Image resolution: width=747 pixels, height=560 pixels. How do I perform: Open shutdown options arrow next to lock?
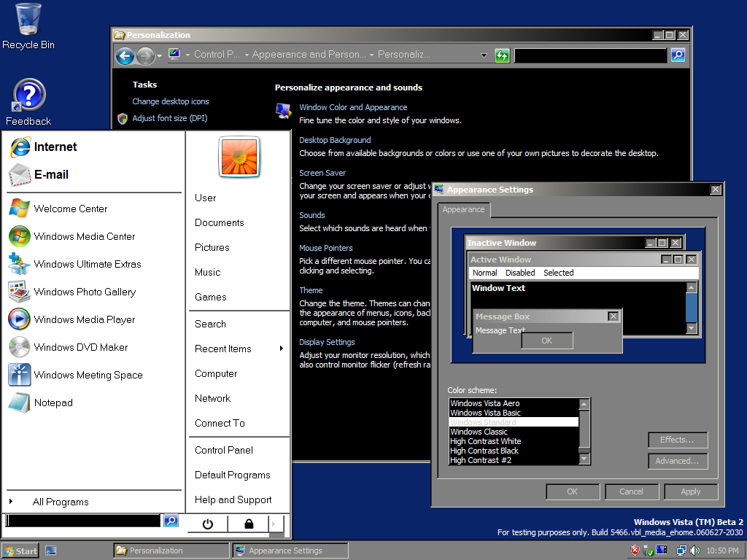[x=274, y=524]
